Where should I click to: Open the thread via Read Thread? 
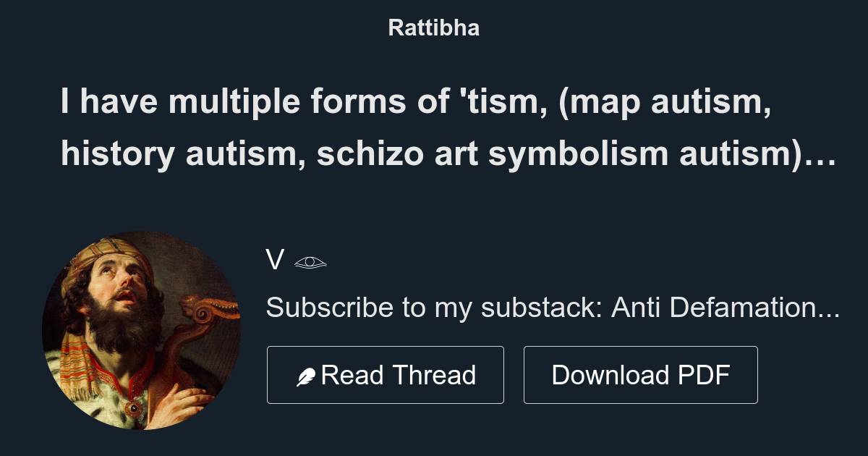point(386,375)
